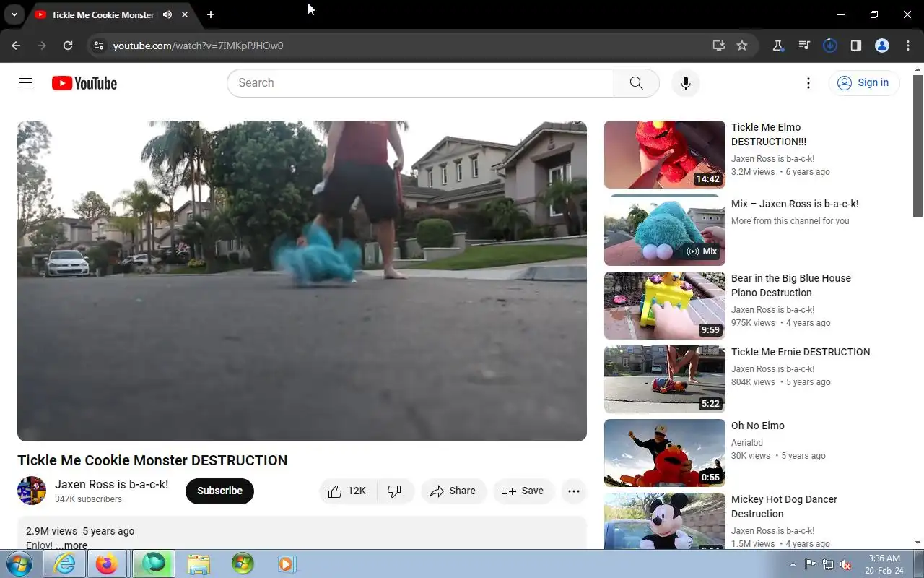Click the search magnifier button
This screenshot has width=924, height=578.
(x=636, y=83)
